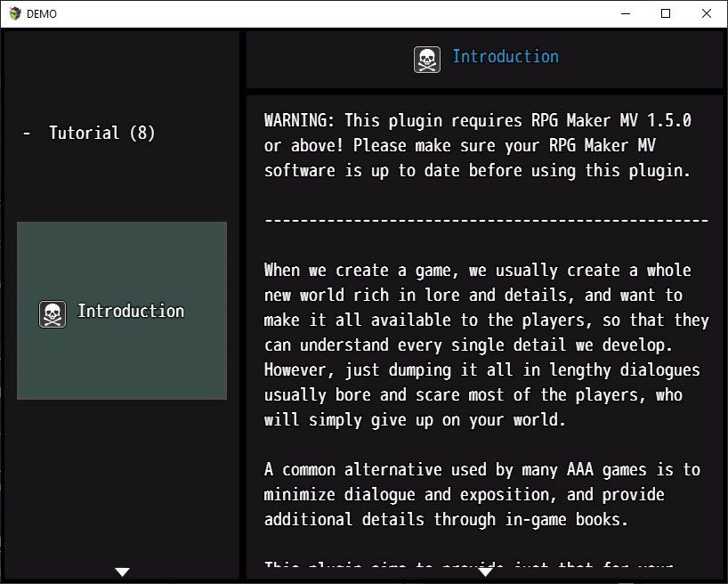Image resolution: width=728 pixels, height=584 pixels.
Task: Close the DEMO window
Action: [x=707, y=13]
